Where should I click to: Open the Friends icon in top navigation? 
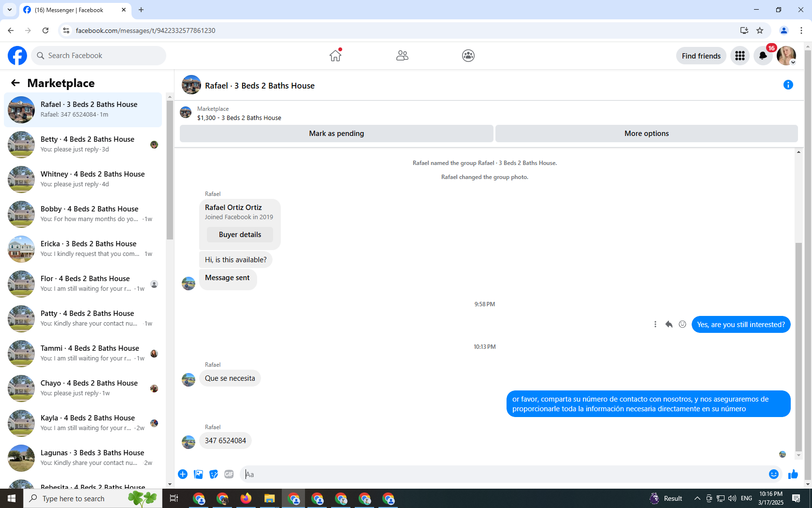pos(402,56)
